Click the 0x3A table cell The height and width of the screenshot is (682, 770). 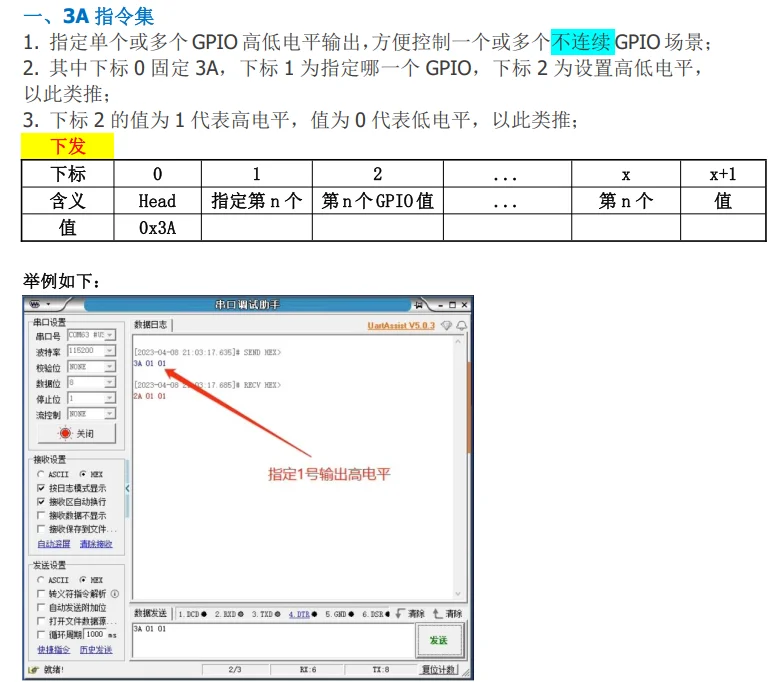pos(158,228)
